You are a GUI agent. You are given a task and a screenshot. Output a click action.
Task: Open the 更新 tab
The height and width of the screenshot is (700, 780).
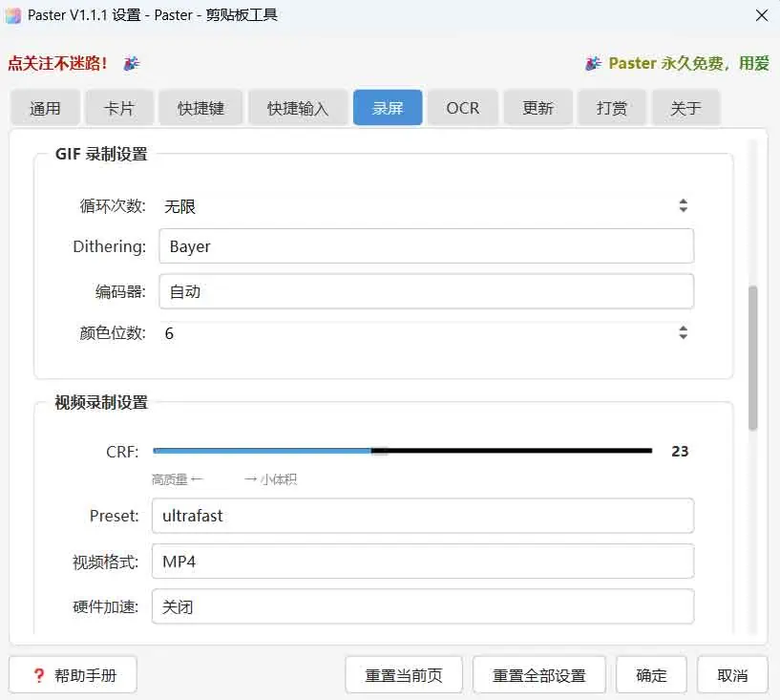pos(538,108)
